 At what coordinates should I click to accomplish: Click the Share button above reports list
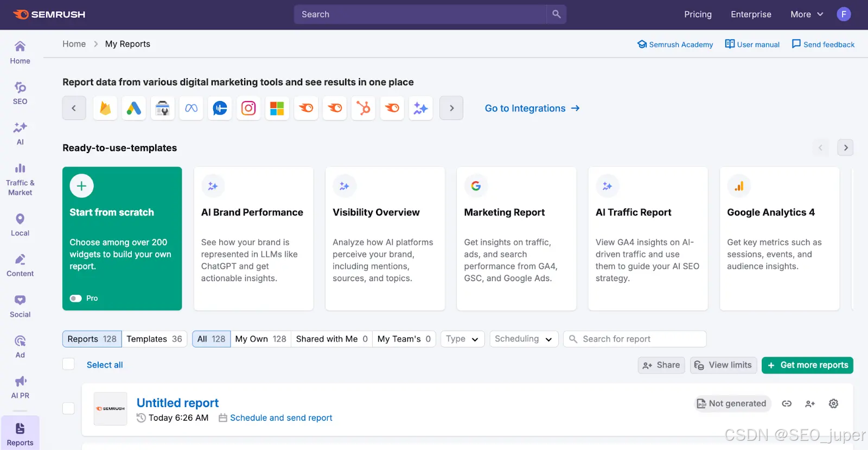point(661,365)
